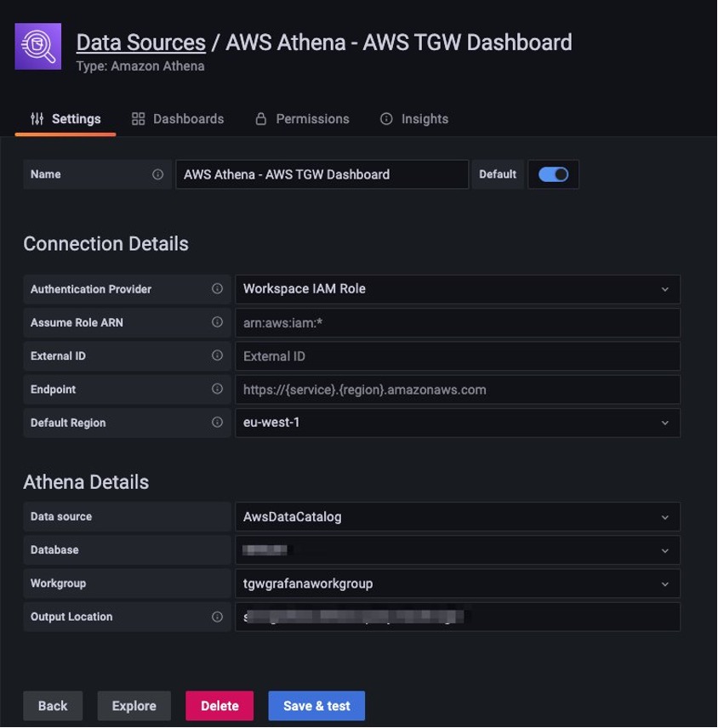This screenshot has width=718, height=728.
Task: Open the Default Region dropdown
Action: (x=458, y=423)
